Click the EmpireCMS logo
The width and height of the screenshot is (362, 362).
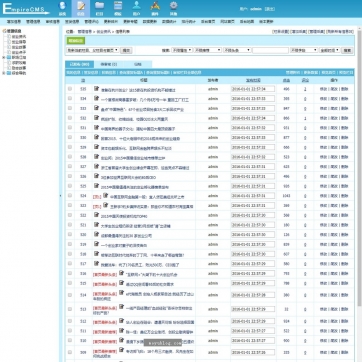(26, 9)
